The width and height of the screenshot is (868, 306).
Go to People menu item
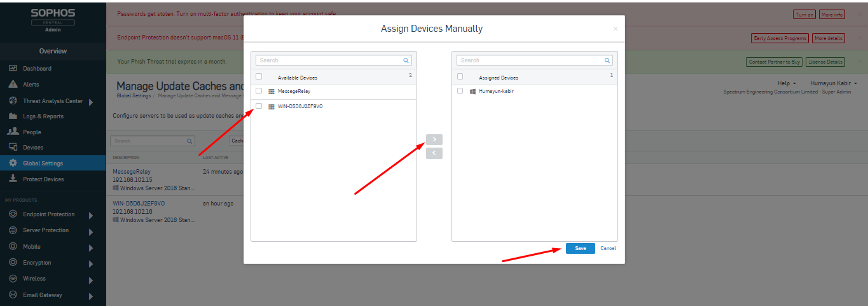pos(32,132)
